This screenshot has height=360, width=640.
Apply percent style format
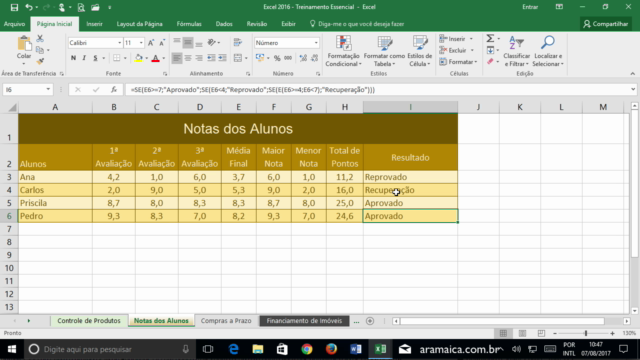click(277, 58)
